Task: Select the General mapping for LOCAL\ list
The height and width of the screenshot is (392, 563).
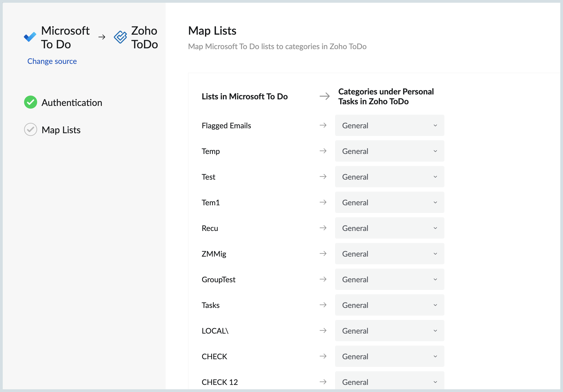Action: [x=389, y=331]
